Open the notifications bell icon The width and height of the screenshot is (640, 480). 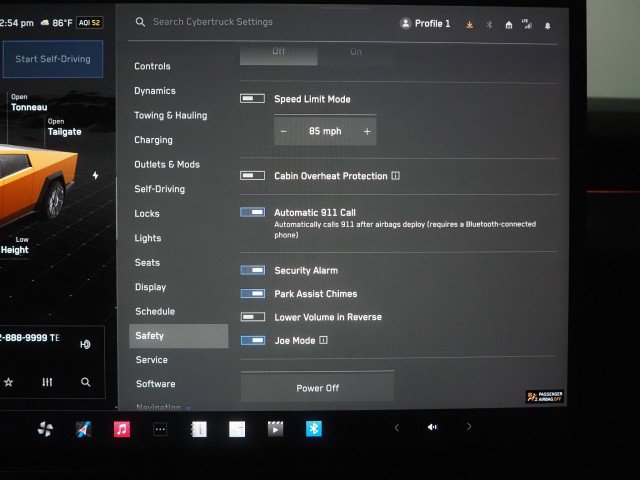[x=548, y=26]
